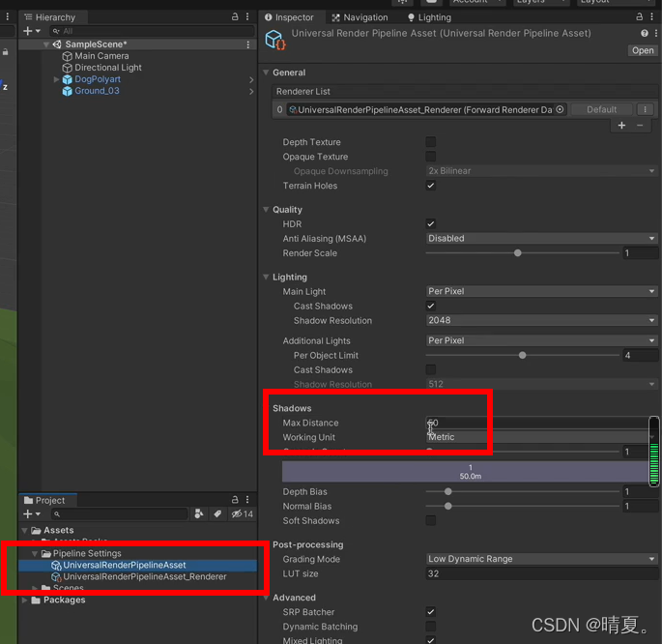662x644 pixels.
Task: Open DogPolyart prefab arrow
Action: tap(251, 79)
